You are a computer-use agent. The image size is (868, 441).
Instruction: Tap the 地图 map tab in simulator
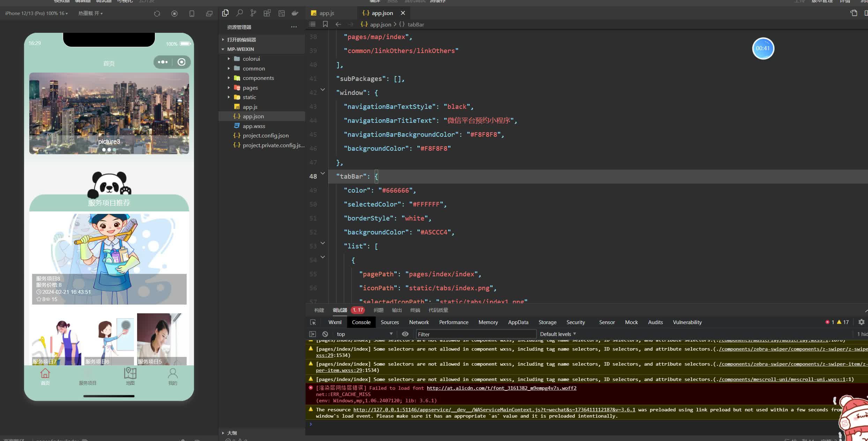coord(130,376)
